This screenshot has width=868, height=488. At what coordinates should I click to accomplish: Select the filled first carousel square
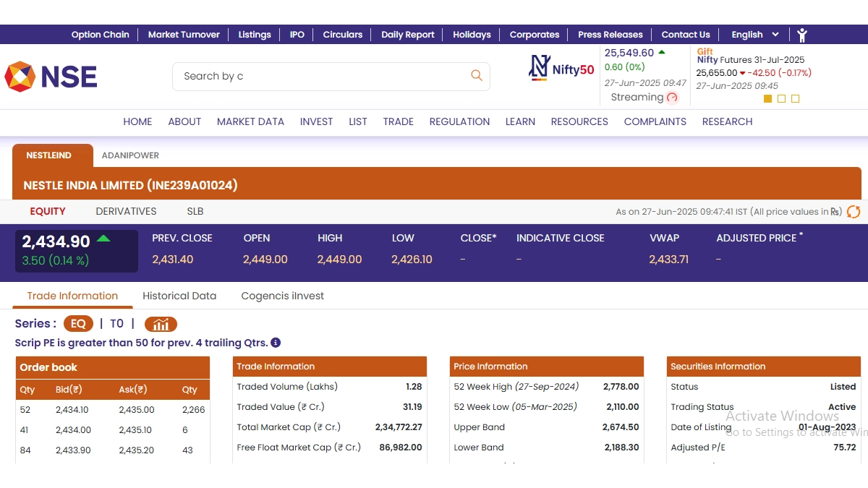768,99
